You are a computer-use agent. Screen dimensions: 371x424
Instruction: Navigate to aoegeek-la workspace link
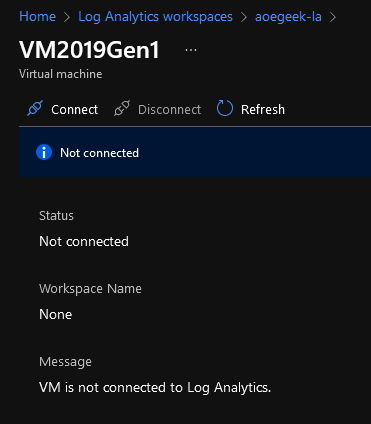coord(288,17)
